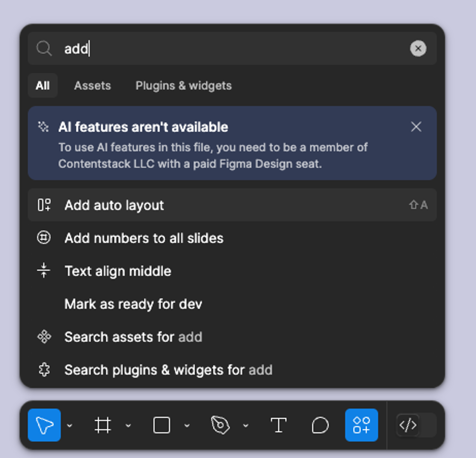The width and height of the screenshot is (476, 458).
Task: Open Pen tool options chevron
Action: [246, 425]
